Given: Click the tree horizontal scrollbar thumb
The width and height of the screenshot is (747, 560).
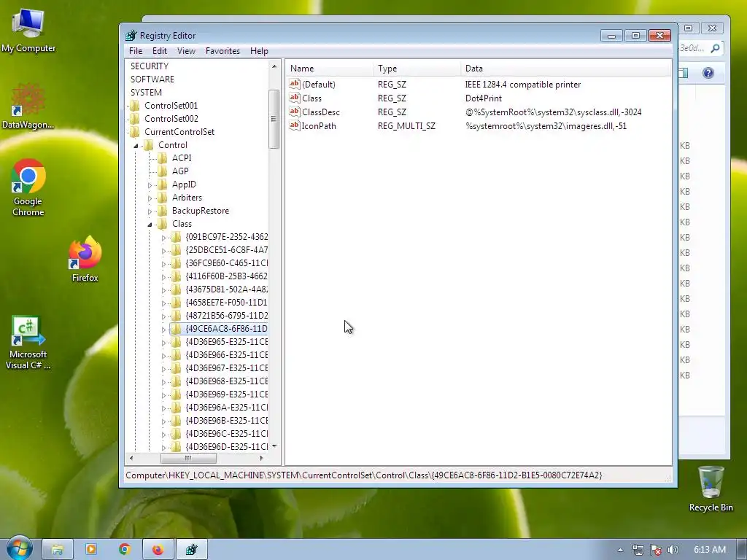Looking at the screenshot, I should click(x=188, y=458).
